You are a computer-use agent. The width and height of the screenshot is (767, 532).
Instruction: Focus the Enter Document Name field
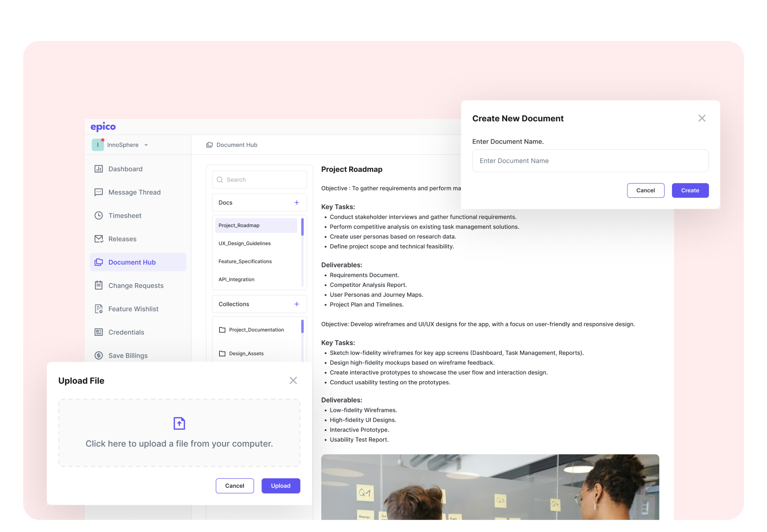590,161
